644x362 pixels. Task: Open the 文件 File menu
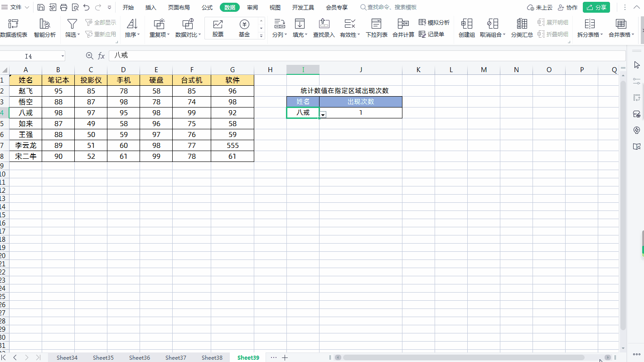(x=16, y=7)
